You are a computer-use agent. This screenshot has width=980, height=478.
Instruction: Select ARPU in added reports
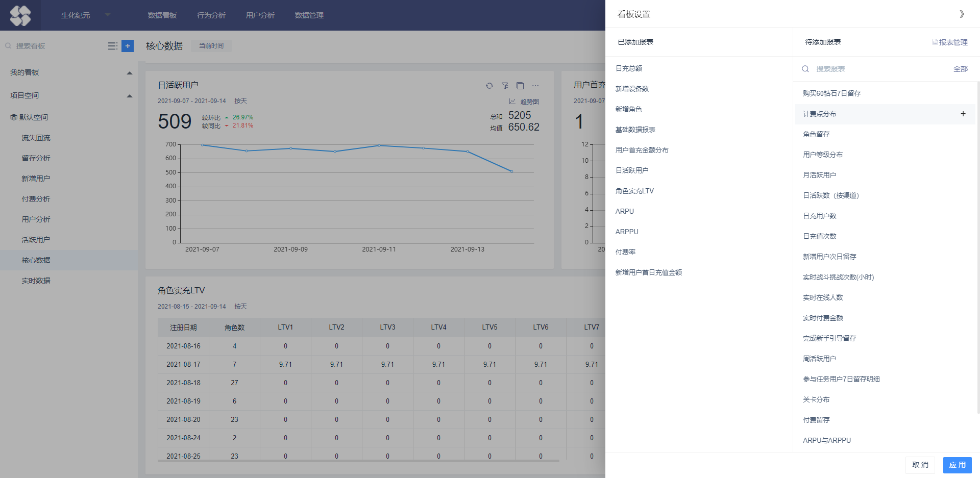click(625, 211)
